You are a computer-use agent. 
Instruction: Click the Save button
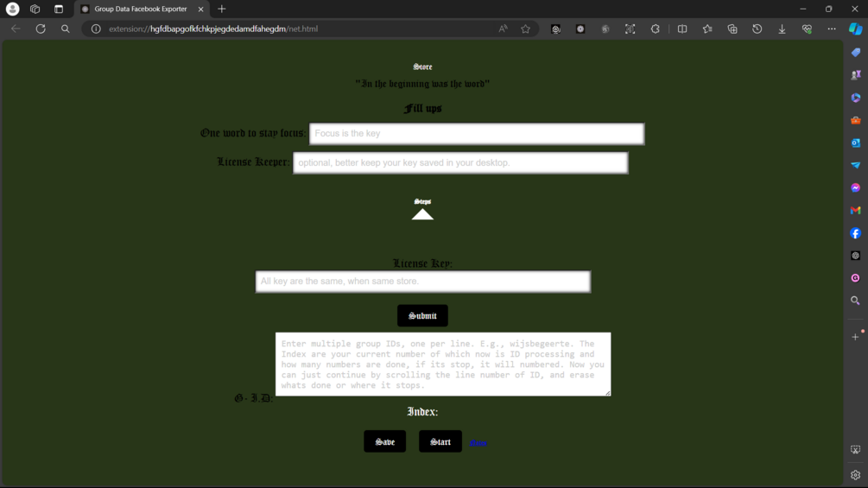[x=384, y=441]
